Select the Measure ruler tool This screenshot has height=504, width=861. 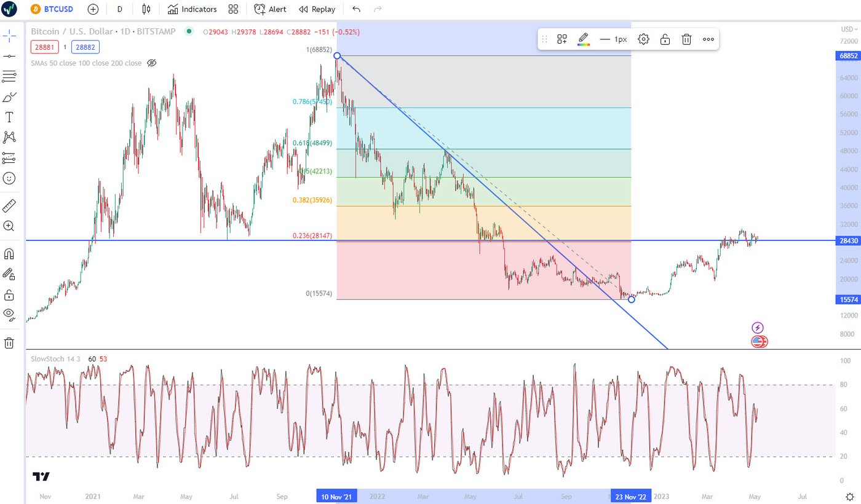click(9, 206)
